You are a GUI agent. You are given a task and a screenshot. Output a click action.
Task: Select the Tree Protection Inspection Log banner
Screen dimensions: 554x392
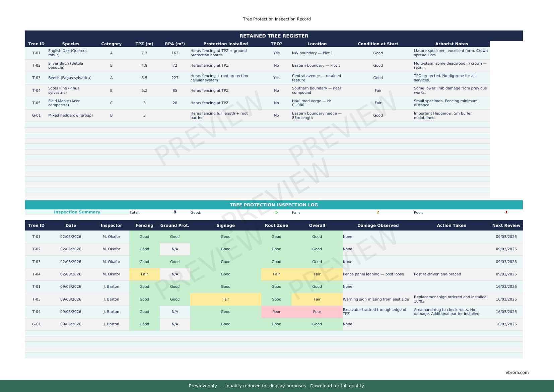point(274,205)
